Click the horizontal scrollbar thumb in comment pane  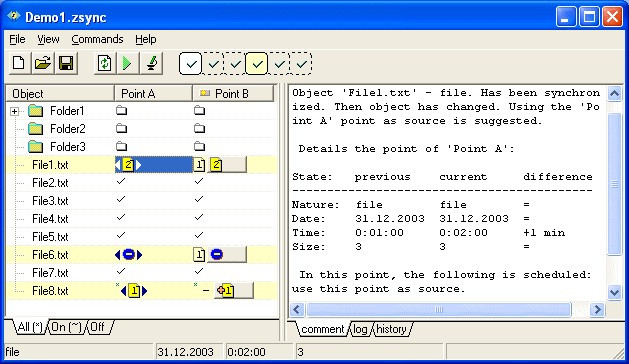[x=439, y=309]
